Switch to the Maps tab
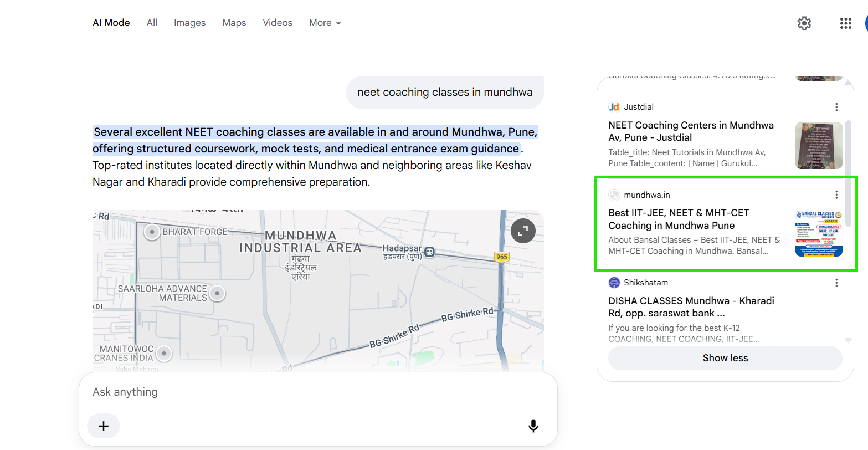The height and width of the screenshot is (450, 868). click(234, 23)
